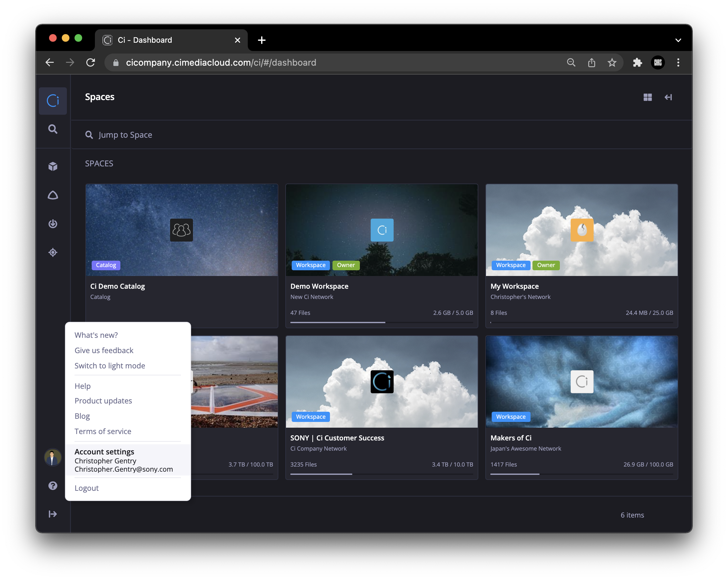
Task: Open new browser tab
Action: (x=262, y=40)
